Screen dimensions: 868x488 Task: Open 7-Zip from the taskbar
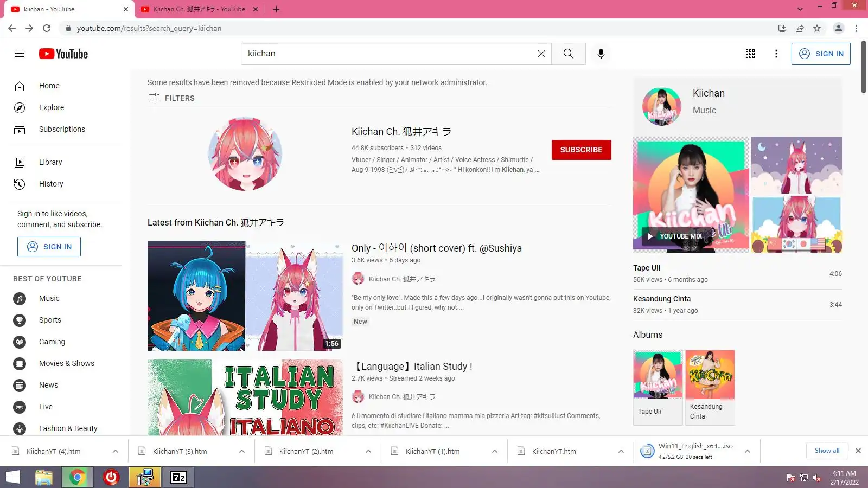point(178,477)
